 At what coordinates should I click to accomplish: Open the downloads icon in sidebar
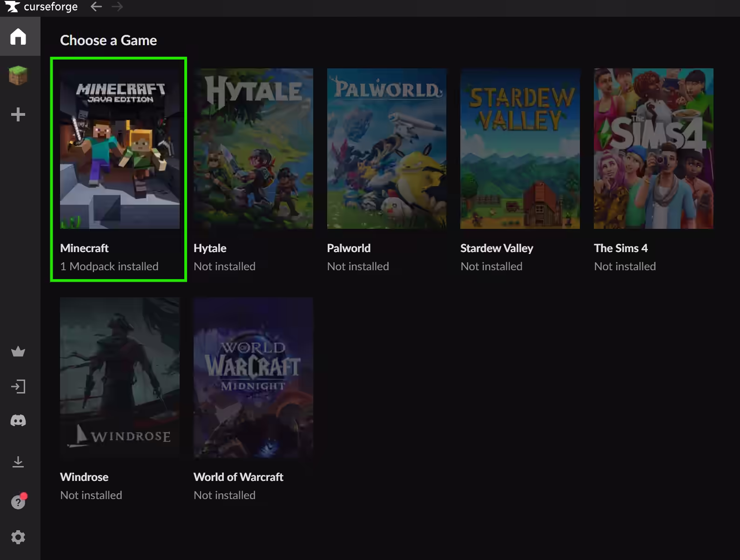tap(18, 462)
